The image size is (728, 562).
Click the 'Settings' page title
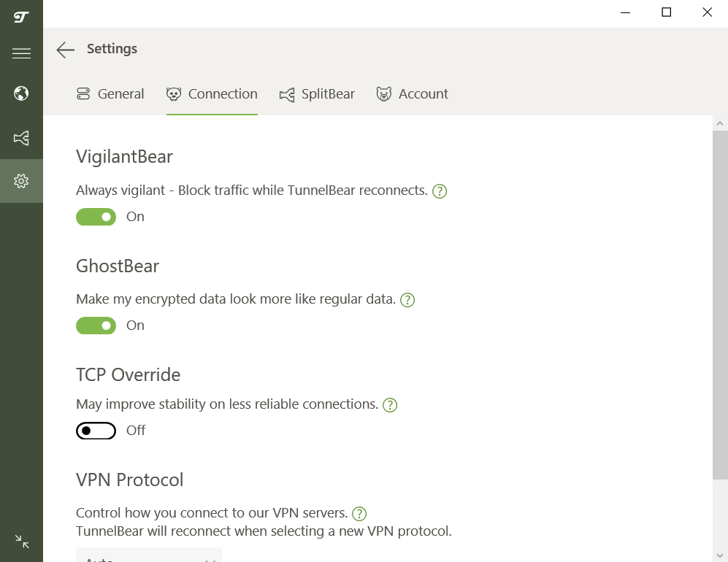tap(112, 49)
